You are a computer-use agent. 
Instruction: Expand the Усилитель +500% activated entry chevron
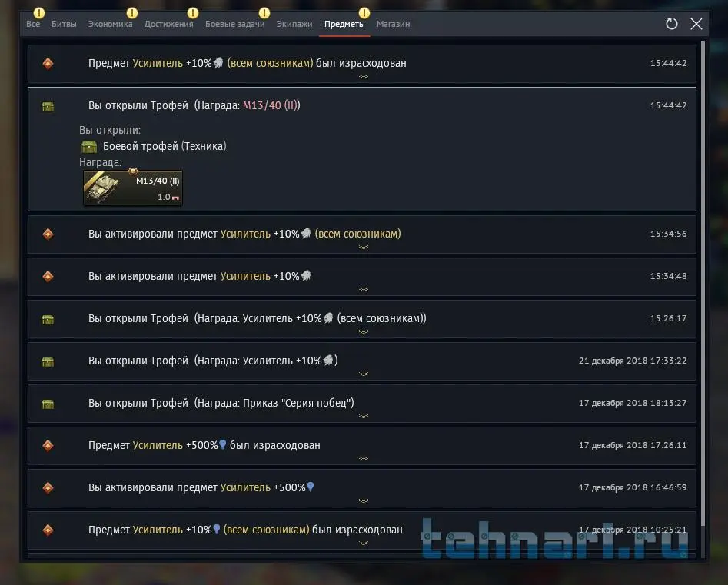[364, 501]
